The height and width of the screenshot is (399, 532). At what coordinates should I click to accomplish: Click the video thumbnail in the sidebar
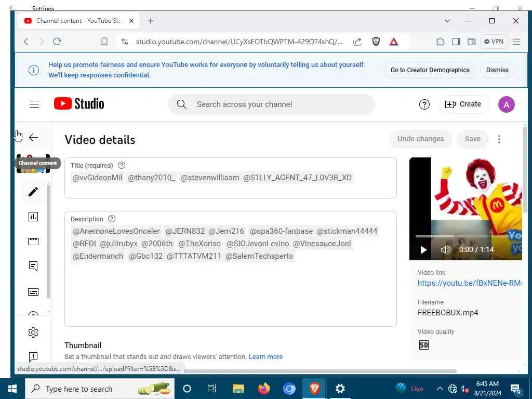click(33, 164)
